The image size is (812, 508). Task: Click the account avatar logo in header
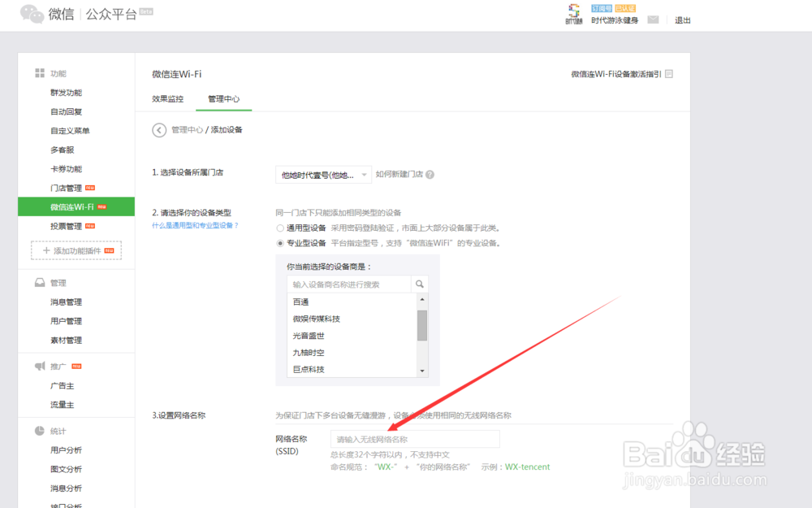pyautogui.click(x=574, y=14)
